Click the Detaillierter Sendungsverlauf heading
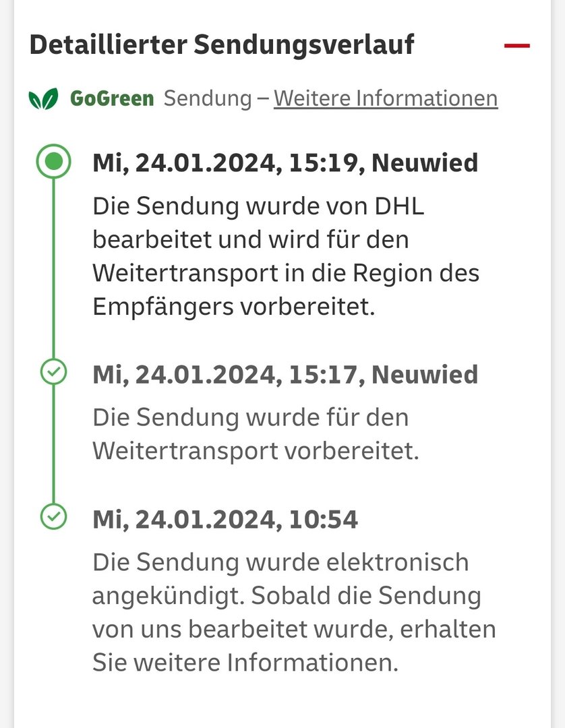The width and height of the screenshot is (565, 728). pos(222,44)
